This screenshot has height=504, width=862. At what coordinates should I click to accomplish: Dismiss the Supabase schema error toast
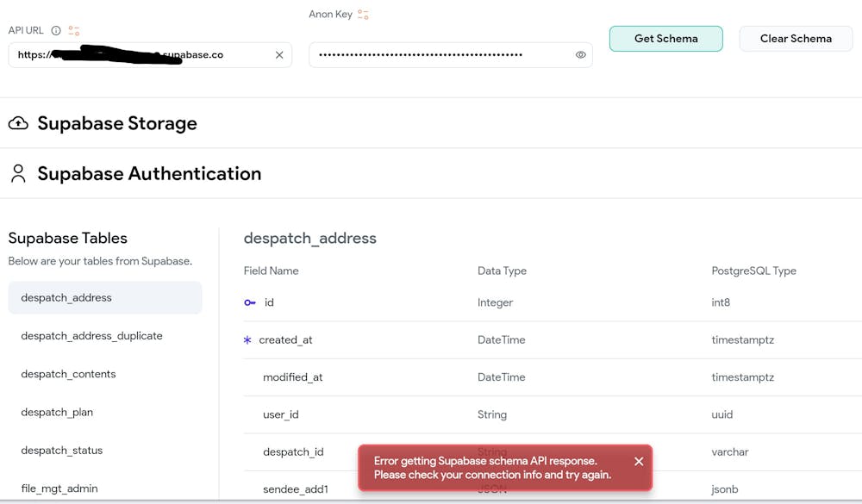coord(638,462)
